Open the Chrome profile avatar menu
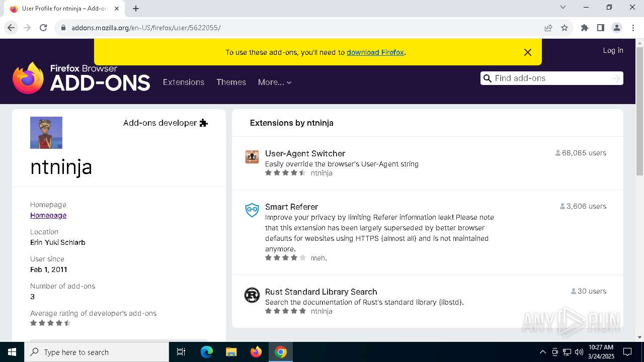The image size is (644, 362). click(617, 28)
